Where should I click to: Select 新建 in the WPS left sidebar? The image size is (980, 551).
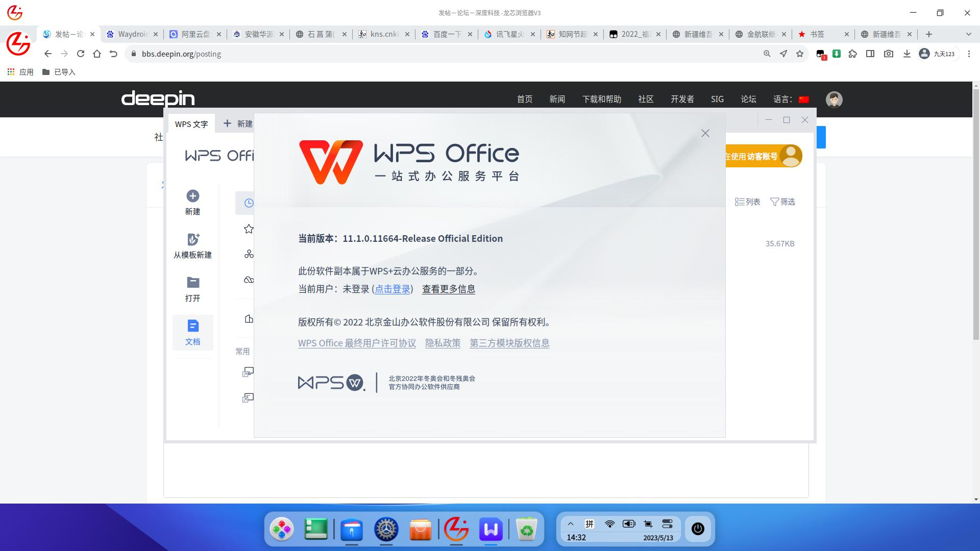[192, 202]
